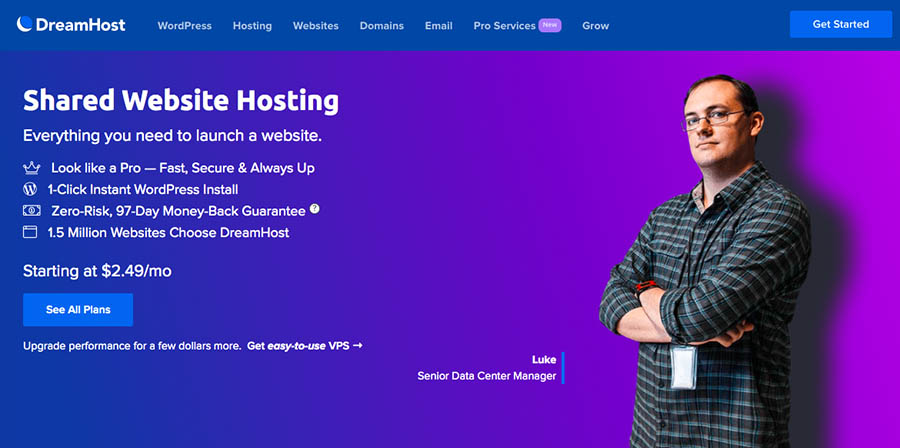Click the WordPress logo icon in the feature list
This screenshot has height=448, width=900.
coord(30,189)
